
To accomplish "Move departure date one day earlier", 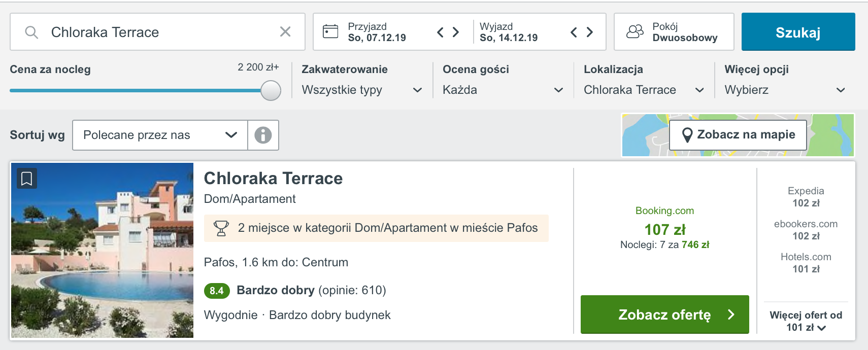I will [574, 32].
